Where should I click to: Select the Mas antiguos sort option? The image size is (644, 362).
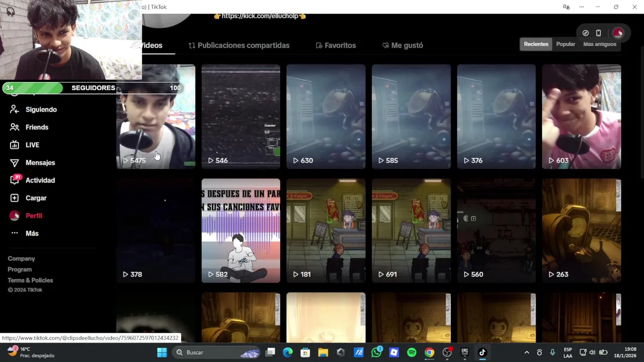point(600,44)
